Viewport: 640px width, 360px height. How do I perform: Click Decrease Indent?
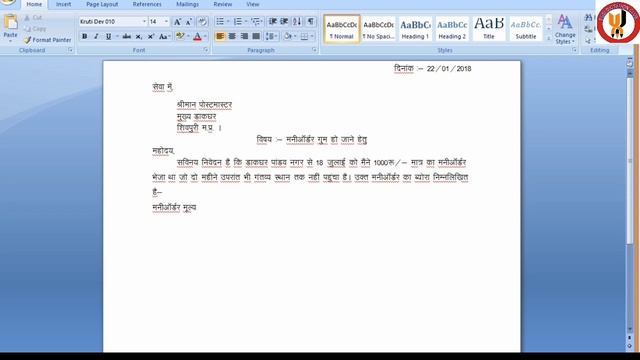coord(273,22)
